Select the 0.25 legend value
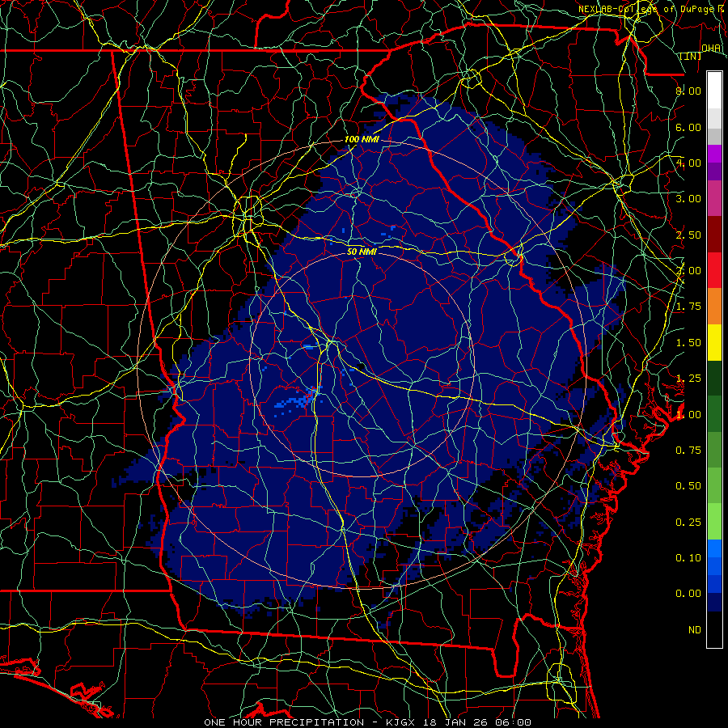This screenshot has width=728, height=728. pos(688,523)
